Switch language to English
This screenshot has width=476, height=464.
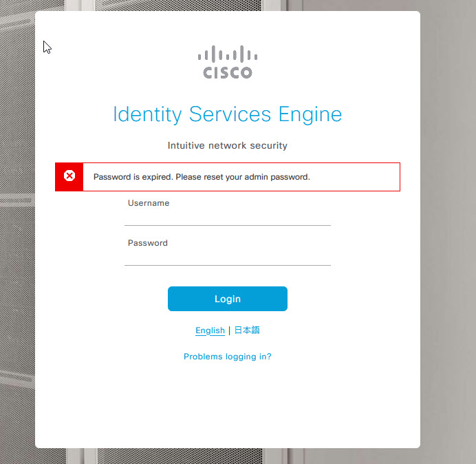pos(210,330)
